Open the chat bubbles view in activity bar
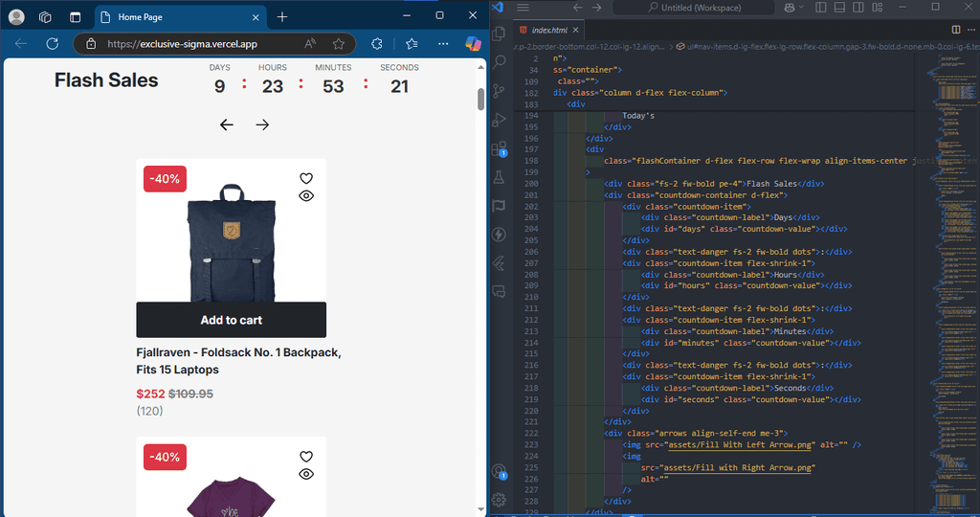Image resolution: width=980 pixels, height=517 pixels. (499, 292)
